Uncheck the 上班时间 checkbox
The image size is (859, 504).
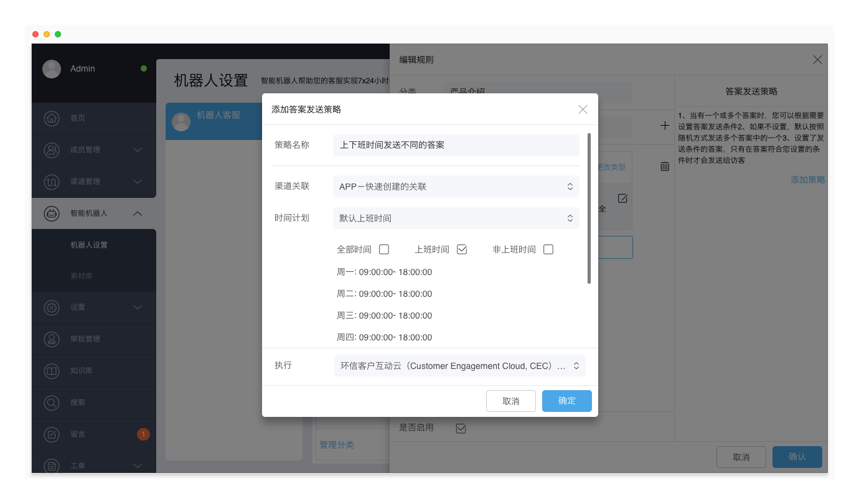click(462, 250)
